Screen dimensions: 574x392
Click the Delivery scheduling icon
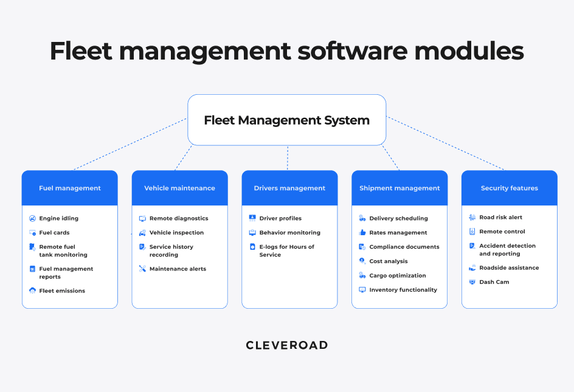click(x=362, y=218)
